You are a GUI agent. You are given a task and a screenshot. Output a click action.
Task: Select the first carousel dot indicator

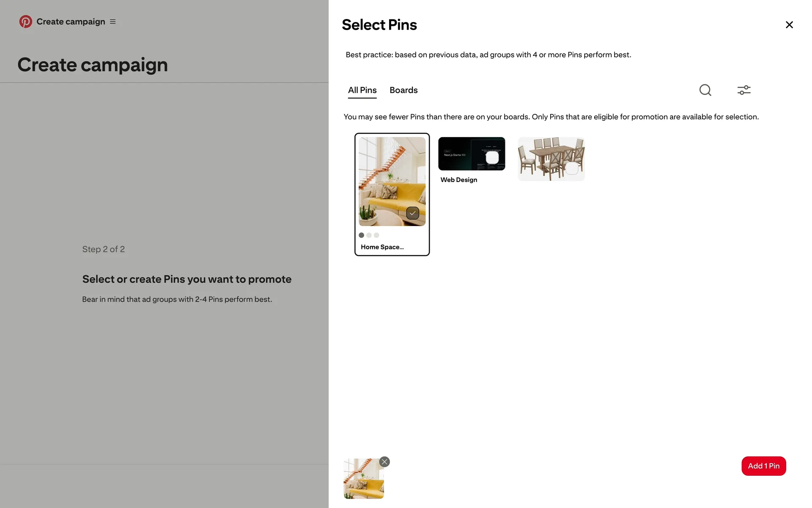pos(361,235)
